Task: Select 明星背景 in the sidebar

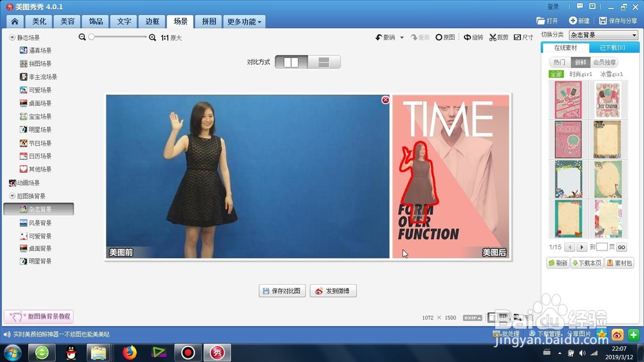Action: pos(35,262)
